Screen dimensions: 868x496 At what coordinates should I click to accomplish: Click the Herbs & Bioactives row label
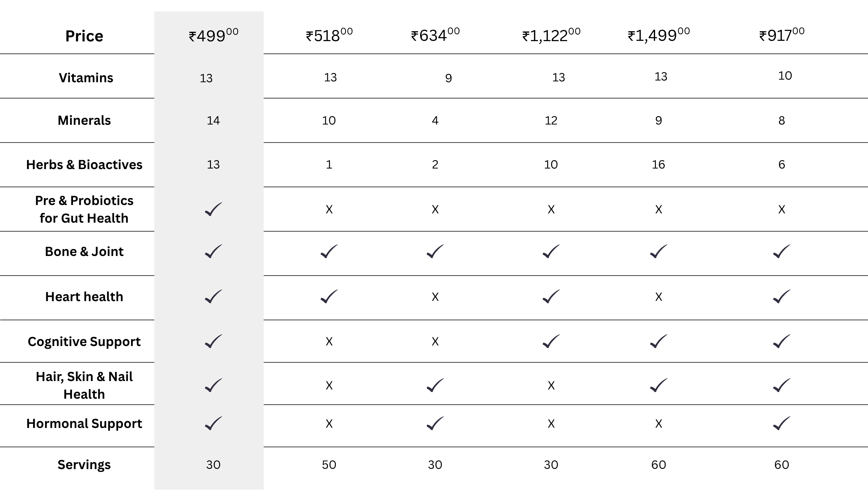pos(84,165)
